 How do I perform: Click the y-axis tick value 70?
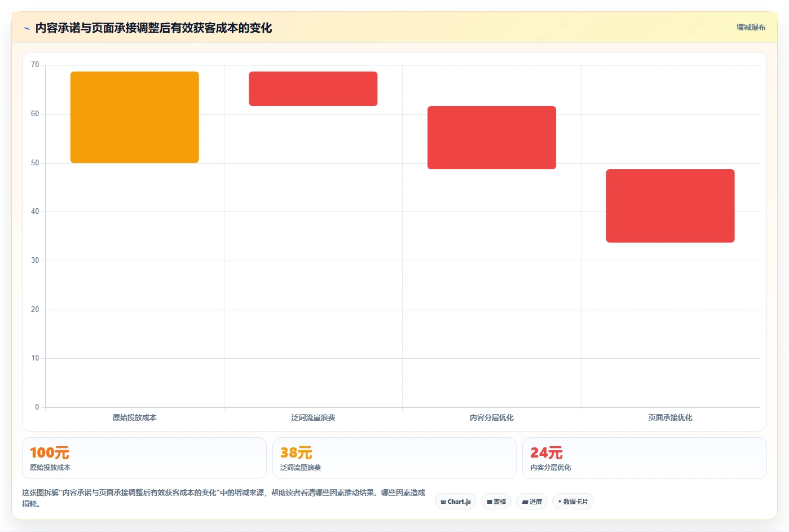click(x=35, y=65)
